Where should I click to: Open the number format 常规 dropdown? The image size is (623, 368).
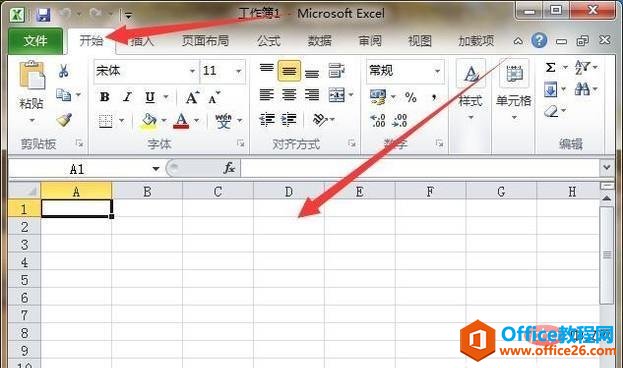tap(437, 71)
